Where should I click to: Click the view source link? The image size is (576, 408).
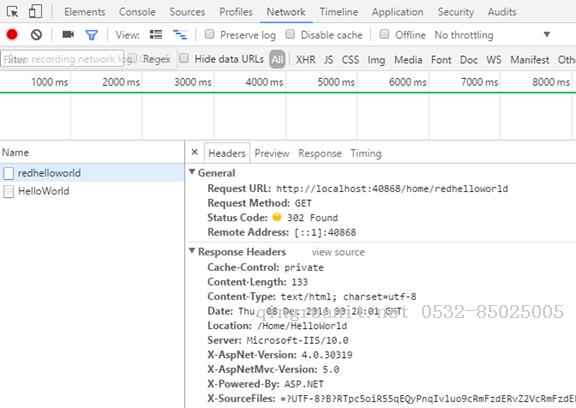click(338, 252)
